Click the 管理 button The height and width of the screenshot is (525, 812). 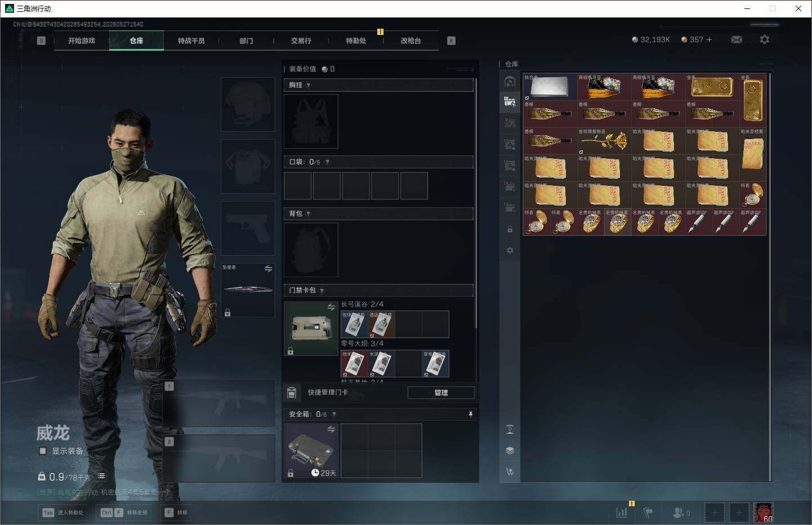441,393
